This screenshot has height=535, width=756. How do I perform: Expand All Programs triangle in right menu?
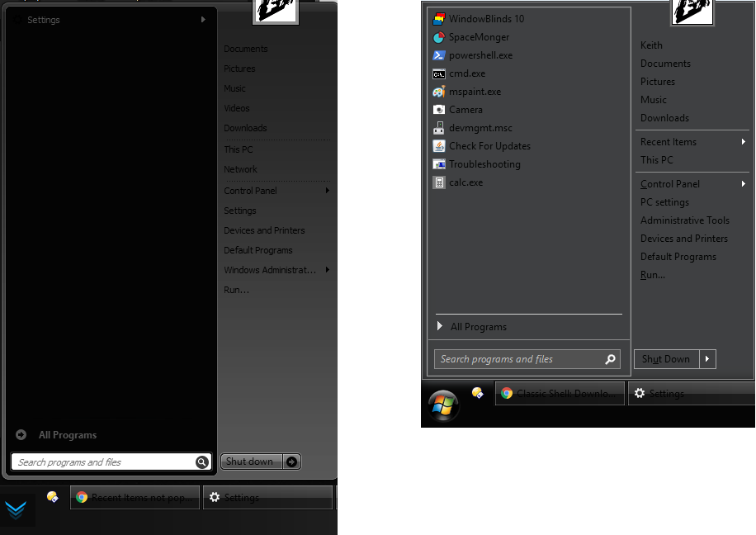pos(440,326)
